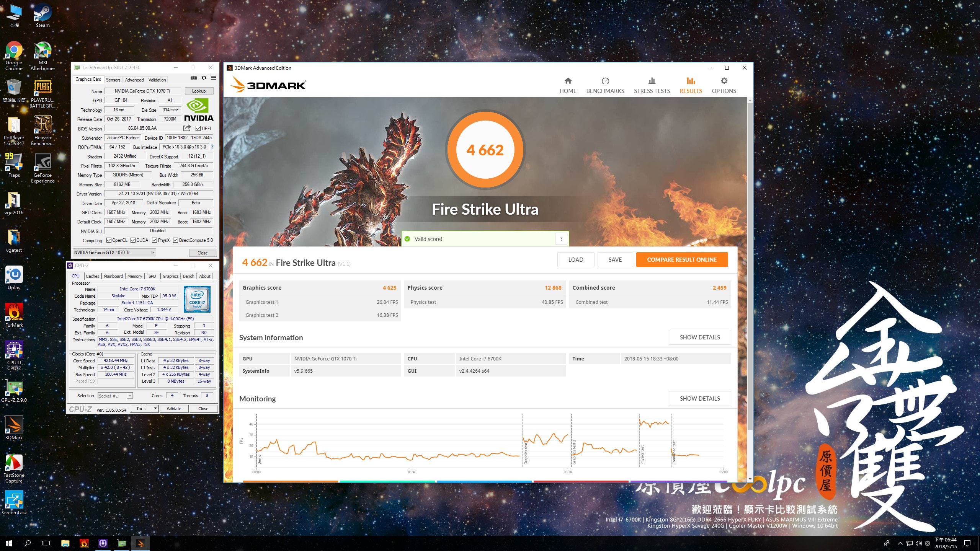Click COMPARE RESULT ONLINE button
980x551 pixels.
pos(682,260)
